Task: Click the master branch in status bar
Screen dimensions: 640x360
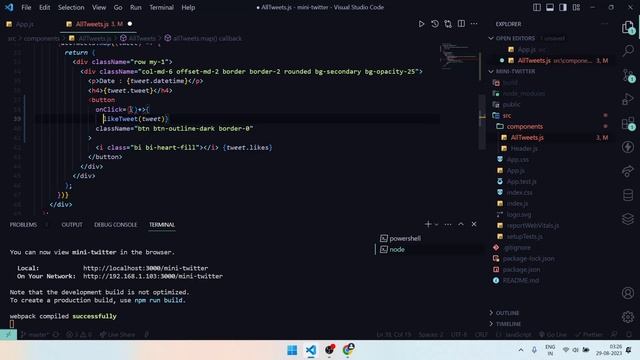Action: (x=34, y=334)
